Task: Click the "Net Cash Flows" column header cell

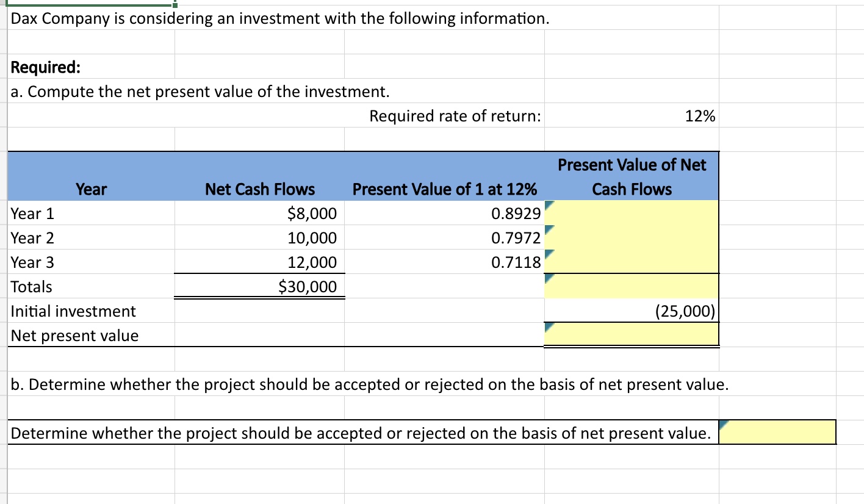Action: click(x=260, y=189)
